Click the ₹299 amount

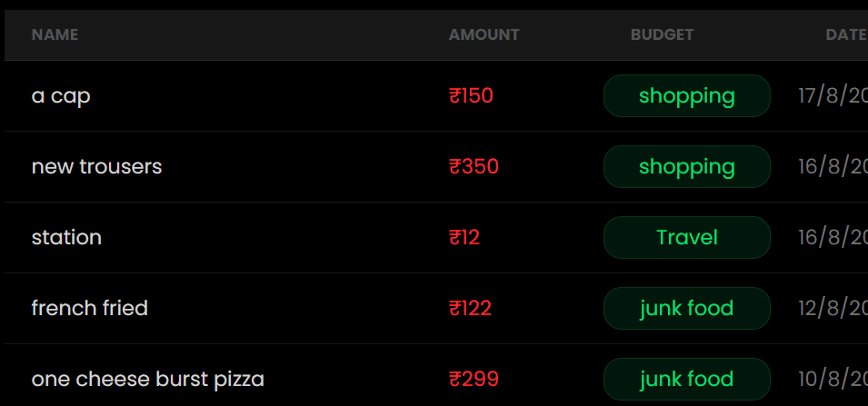point(474,379)
